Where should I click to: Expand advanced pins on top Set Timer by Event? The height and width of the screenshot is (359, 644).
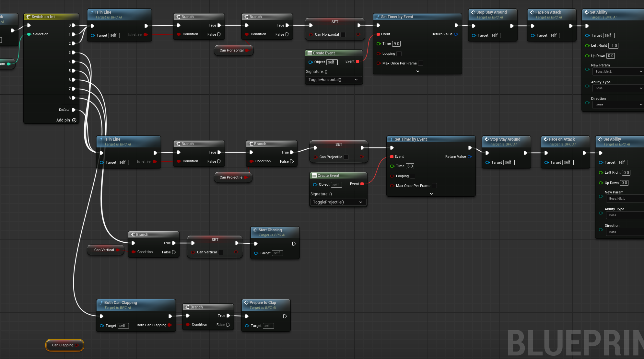click(x=417, y=71)
